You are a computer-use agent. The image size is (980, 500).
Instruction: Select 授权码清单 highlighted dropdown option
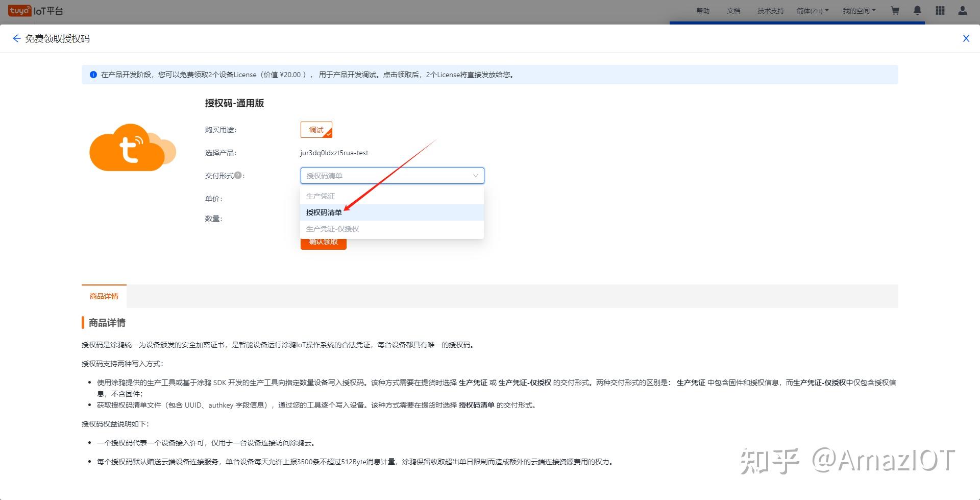(x=324, y=212)
